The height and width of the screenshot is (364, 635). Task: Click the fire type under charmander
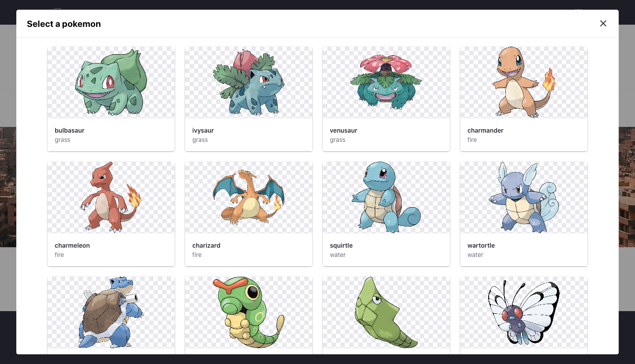pyautogui.click(x=472, y=140)
